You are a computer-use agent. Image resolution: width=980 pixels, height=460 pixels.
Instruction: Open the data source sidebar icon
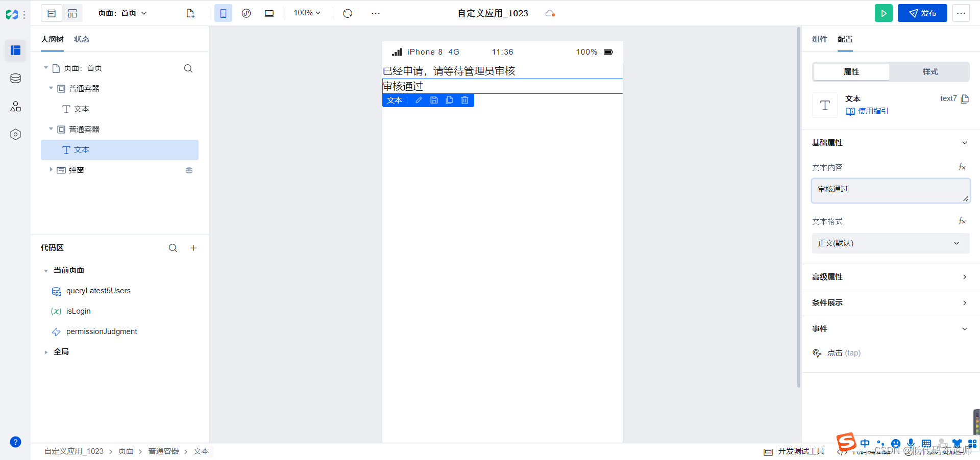[x=15, y=78]
